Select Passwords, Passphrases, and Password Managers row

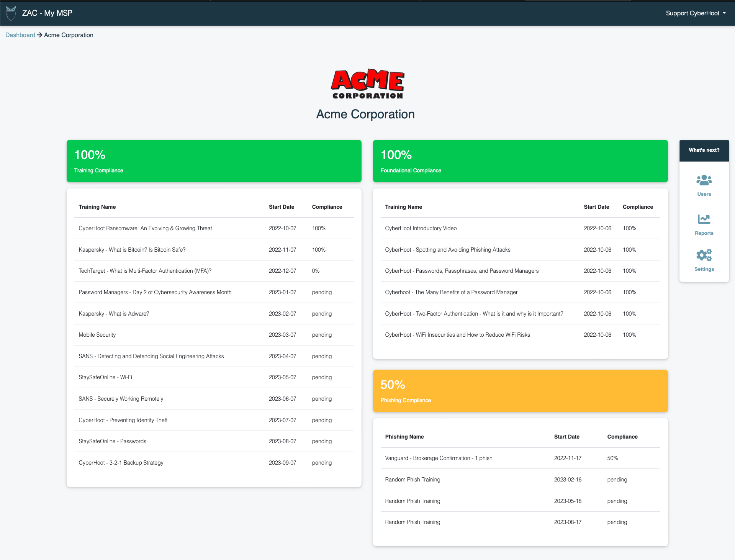520,271
